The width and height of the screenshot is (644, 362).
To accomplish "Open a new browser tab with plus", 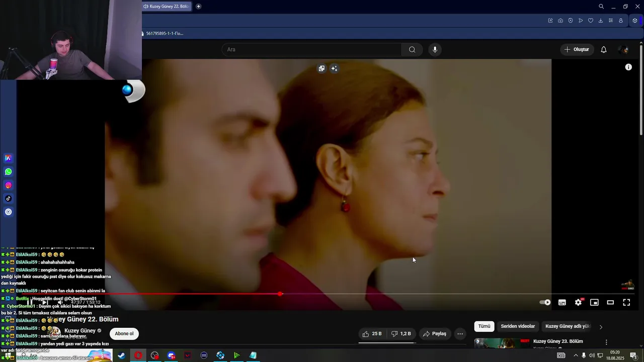I will (199, 7).
